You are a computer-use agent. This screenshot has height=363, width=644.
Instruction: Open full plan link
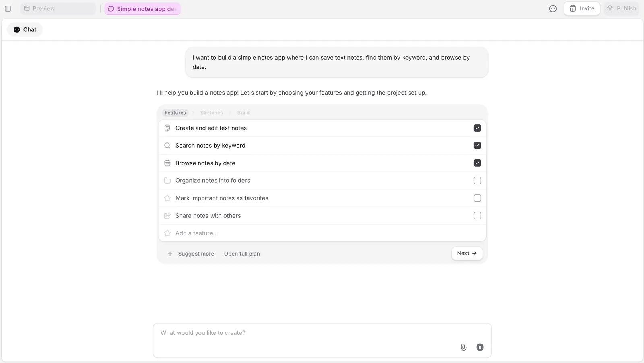click(x=242, y=254)
